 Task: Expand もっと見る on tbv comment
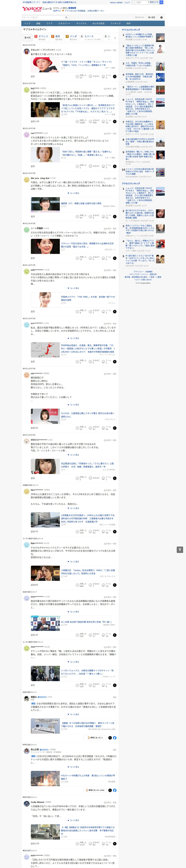tap(73, 508)
